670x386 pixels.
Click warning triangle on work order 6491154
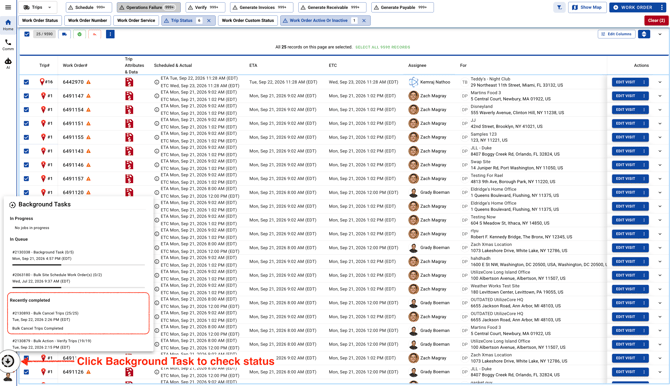tap(88, 110)
